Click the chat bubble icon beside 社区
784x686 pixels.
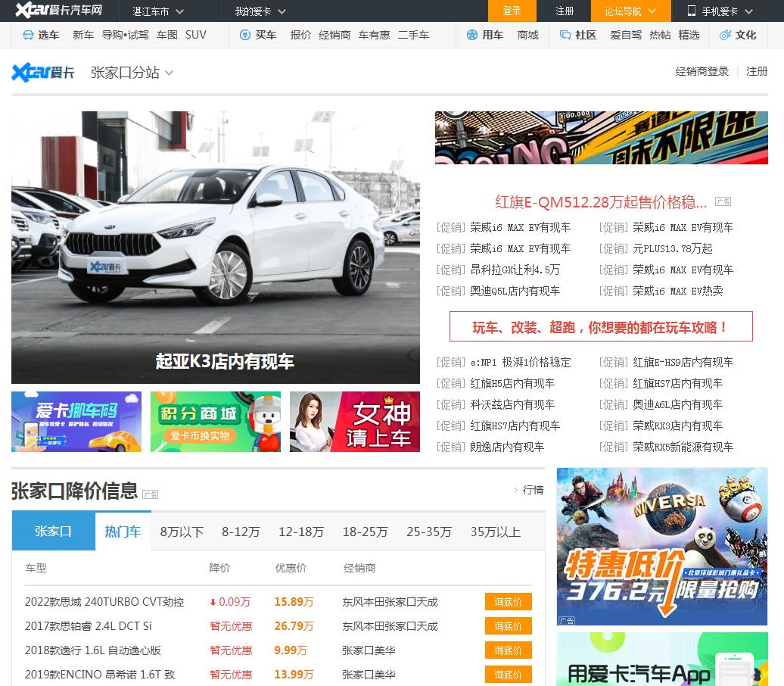[565, 35]
